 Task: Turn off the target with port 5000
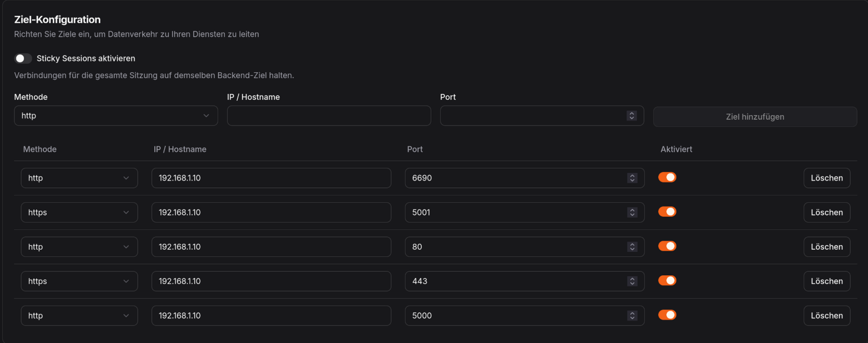[667, 315]
